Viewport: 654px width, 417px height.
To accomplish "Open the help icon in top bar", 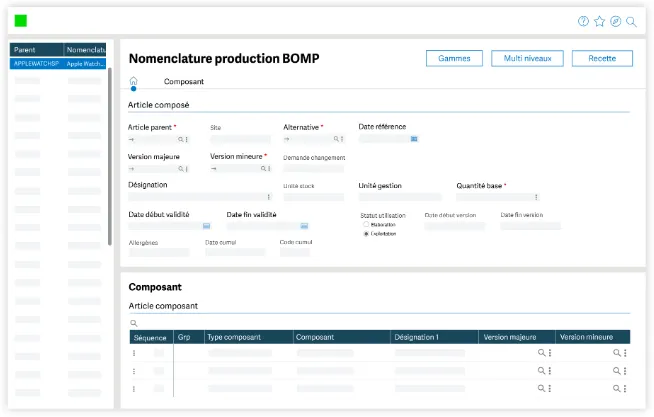I will tap(583, 21).
